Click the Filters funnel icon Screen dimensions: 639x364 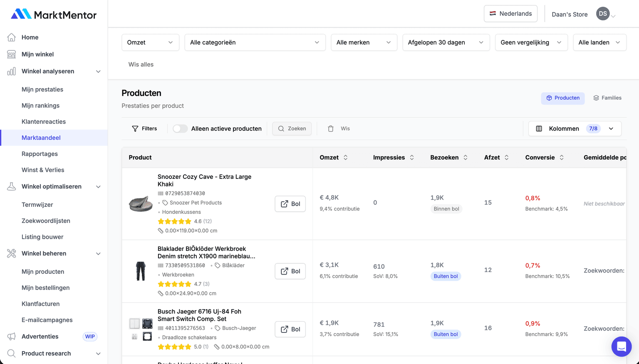coord(135,129)
